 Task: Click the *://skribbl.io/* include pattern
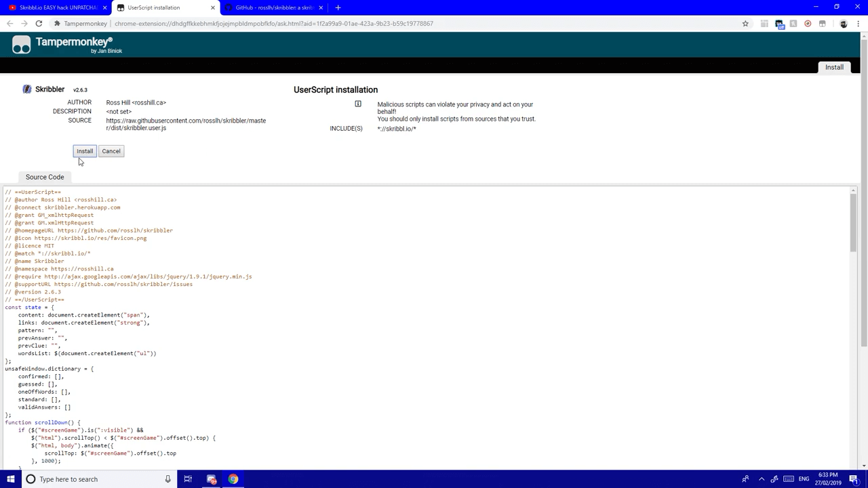[x=397, y=129]
